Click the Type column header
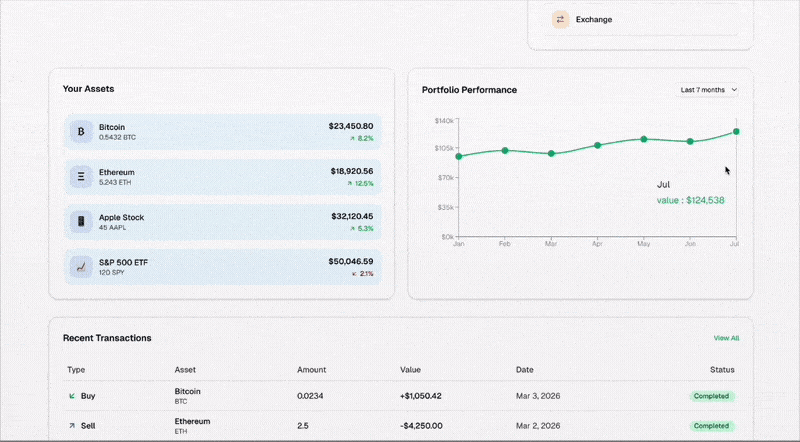This screenshot has height=442, width=800. click(x=76, y=370)
